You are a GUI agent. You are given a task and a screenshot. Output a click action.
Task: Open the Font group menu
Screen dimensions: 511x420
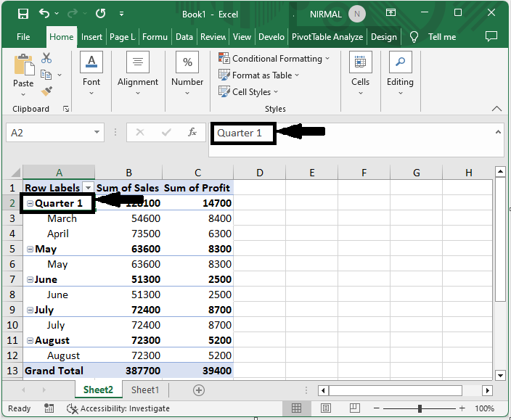pyautogui.click(x=91, y=73)
